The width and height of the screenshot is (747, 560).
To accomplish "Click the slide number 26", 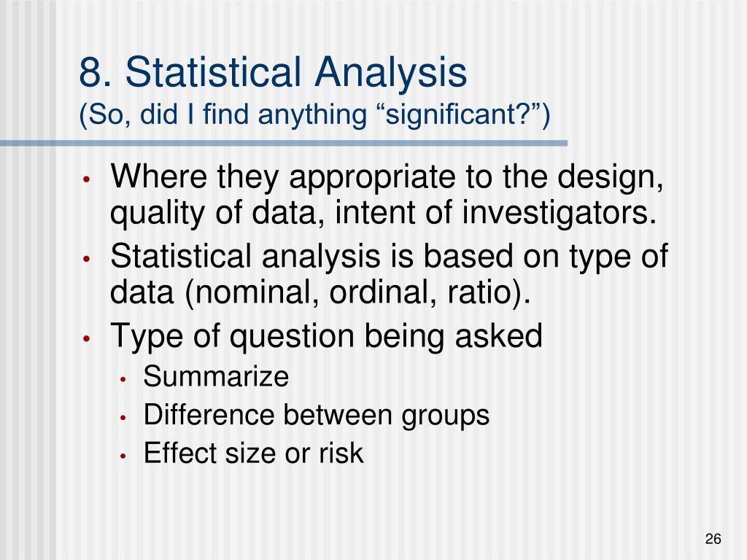I will (x=713, y=539).
